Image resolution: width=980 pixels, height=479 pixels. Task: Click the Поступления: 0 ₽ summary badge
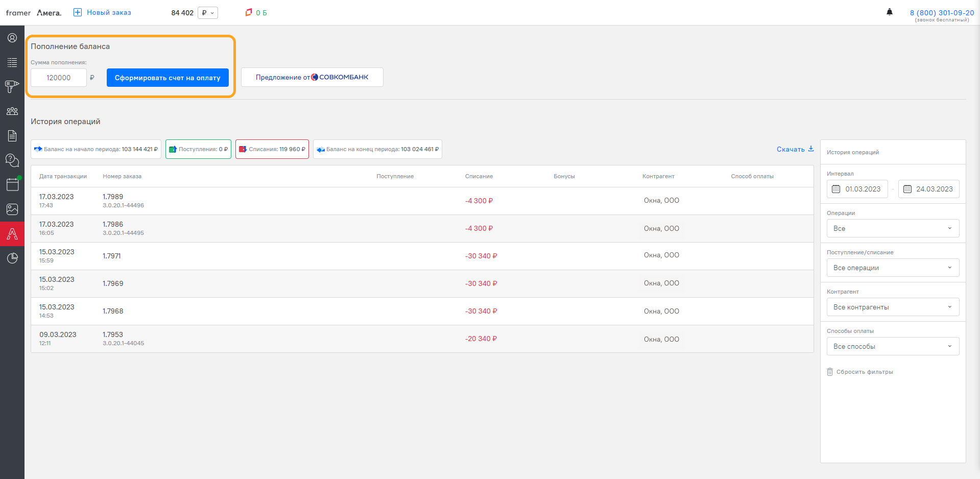198,149
